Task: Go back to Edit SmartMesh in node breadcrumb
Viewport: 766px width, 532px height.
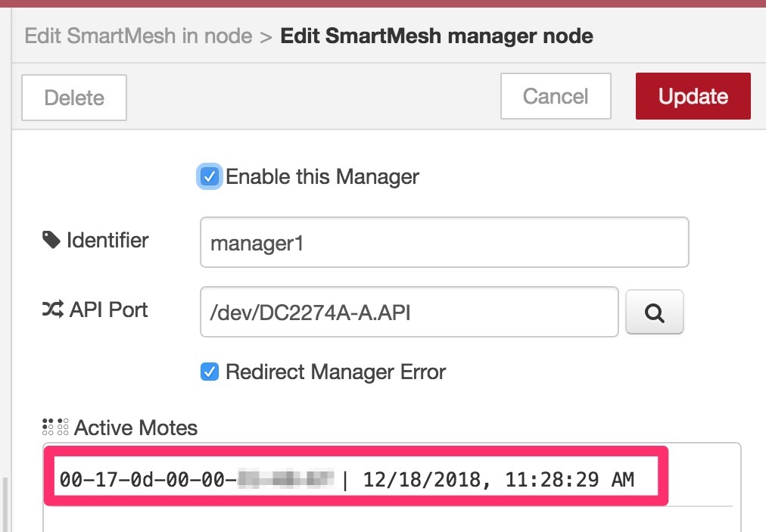Action: click(139, 36)
